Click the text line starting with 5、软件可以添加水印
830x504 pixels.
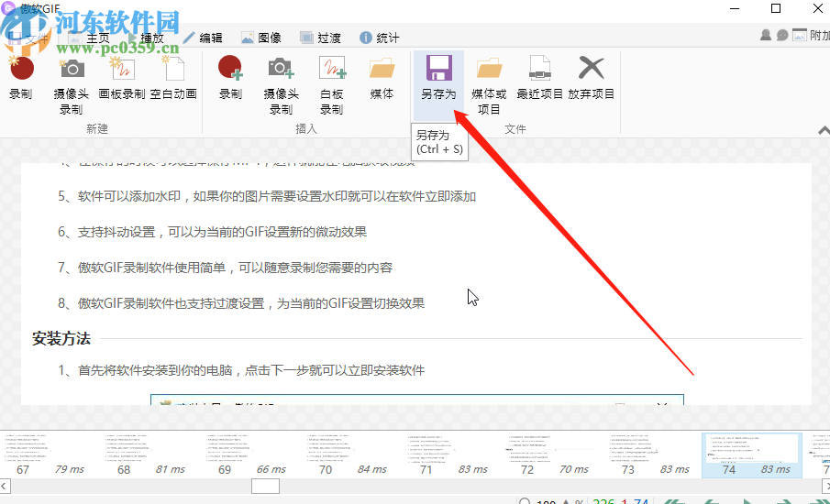[x=267, y=197]
